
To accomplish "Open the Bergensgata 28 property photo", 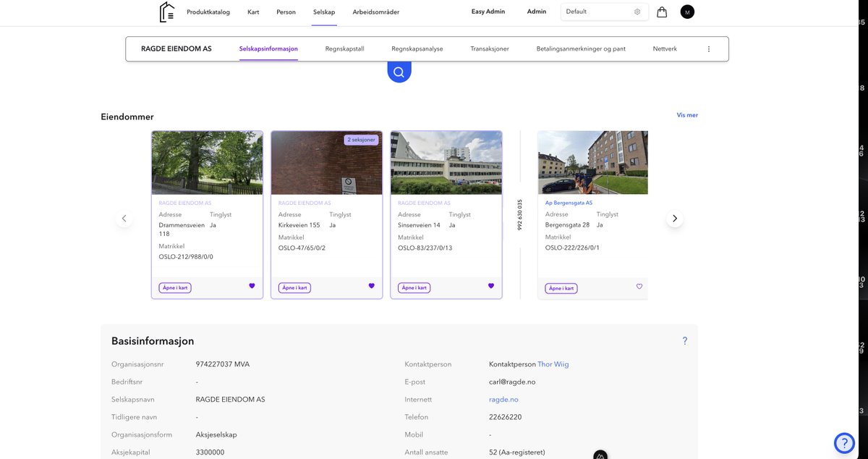I will (x=593, y=163).
